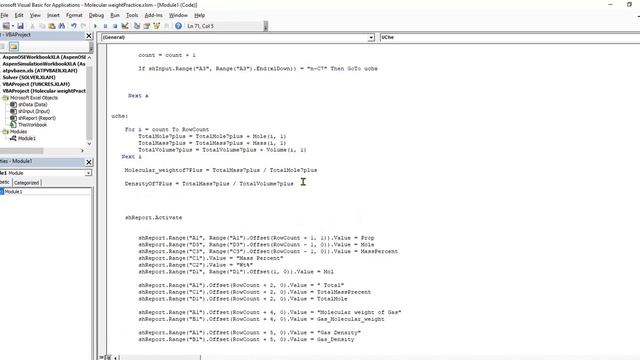This screenshot has width=640, height=360.
Task: Click the 'Molecular_weightof7Plus' code line
Action: coord(221,170)
